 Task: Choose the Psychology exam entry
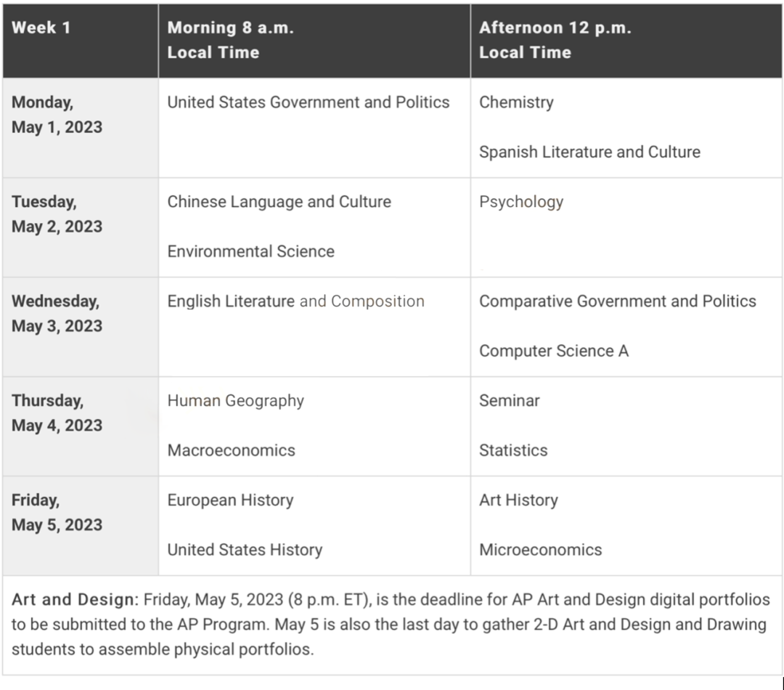pos(521,202)
